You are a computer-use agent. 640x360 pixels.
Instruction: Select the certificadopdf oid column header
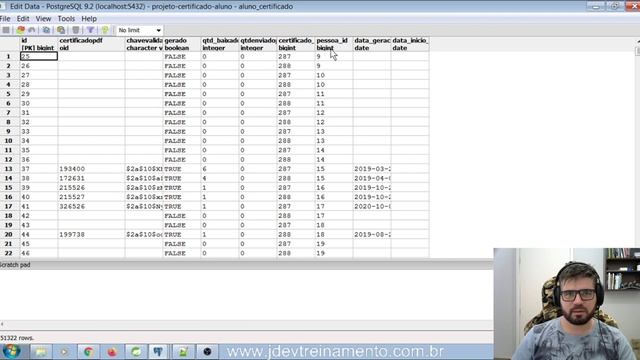pos(91,44)
